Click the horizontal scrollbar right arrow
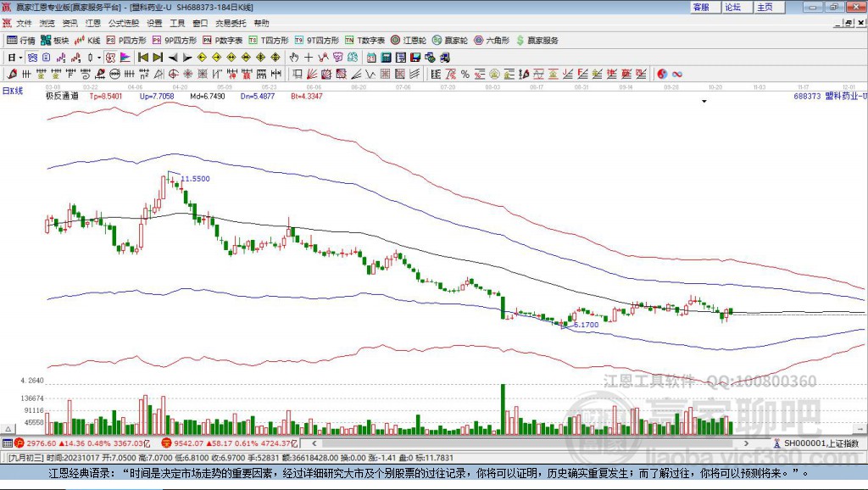The image size is (868, 490). pos(746,443)
